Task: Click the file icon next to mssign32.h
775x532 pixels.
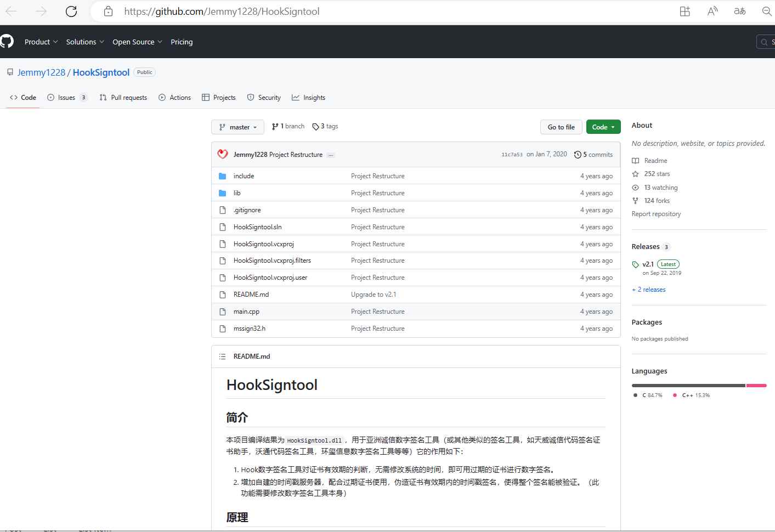Action: (223, 329)
